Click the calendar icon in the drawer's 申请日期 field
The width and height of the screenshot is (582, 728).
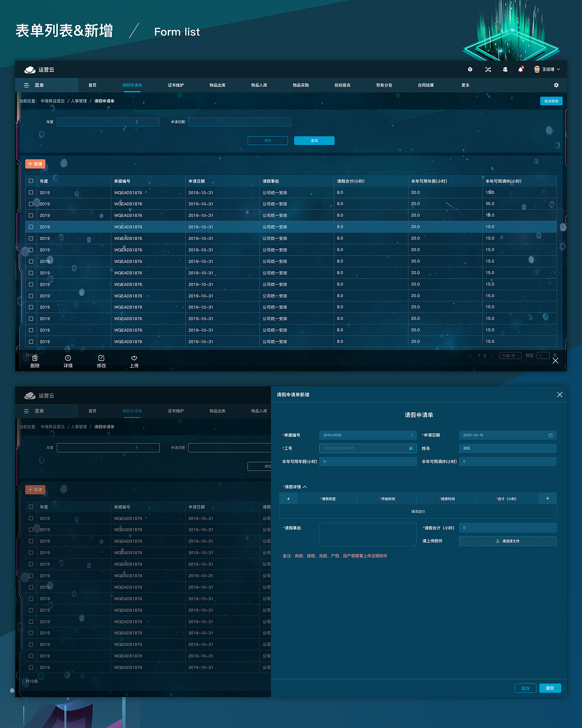click(x=551, y=435)
